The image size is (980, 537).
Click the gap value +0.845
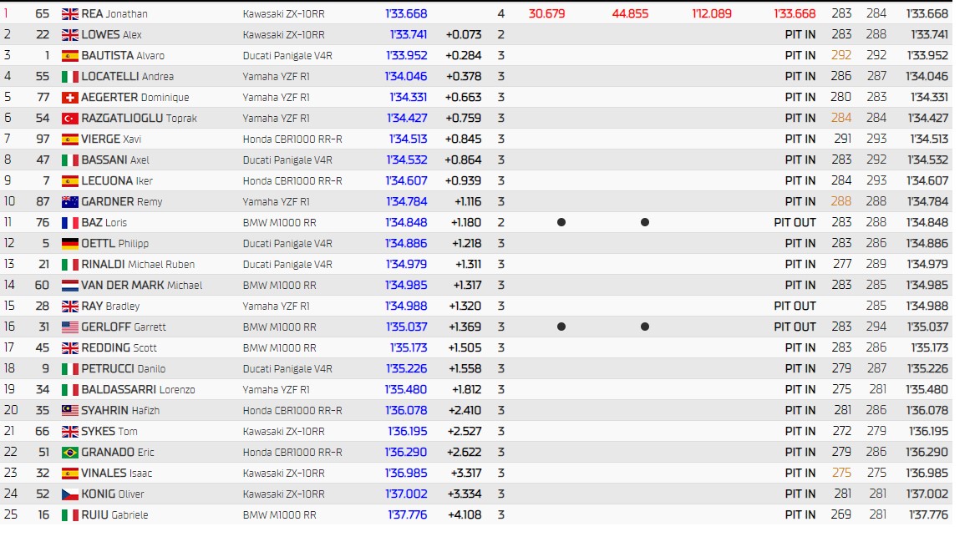[463, 139]
